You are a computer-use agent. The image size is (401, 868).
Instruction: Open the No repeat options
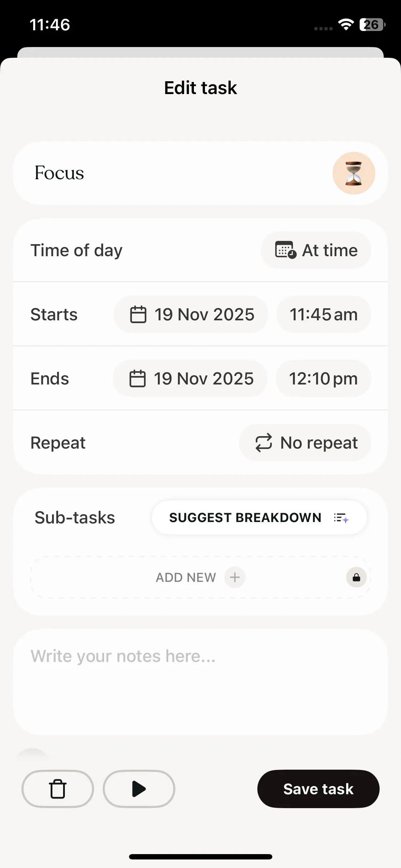(305, 443)
